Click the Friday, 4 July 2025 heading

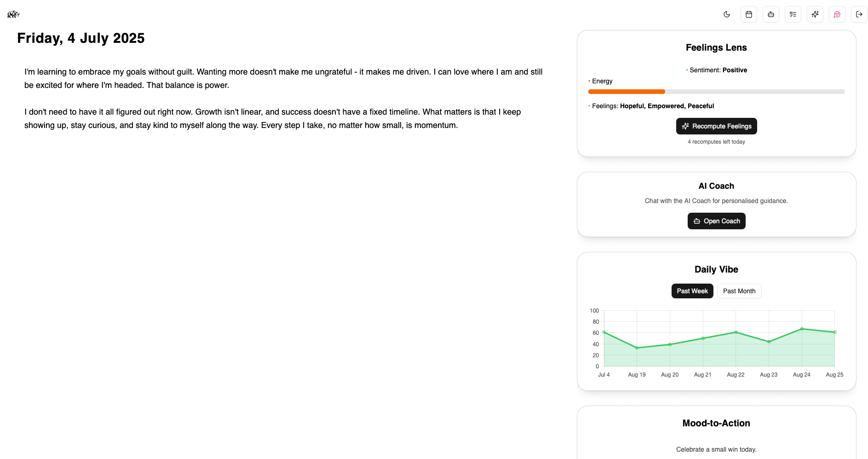click(81, 38)
